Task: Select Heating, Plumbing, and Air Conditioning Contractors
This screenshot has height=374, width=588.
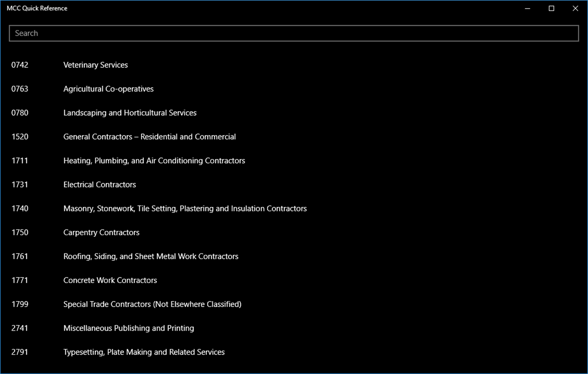Action: coord(154,161)
